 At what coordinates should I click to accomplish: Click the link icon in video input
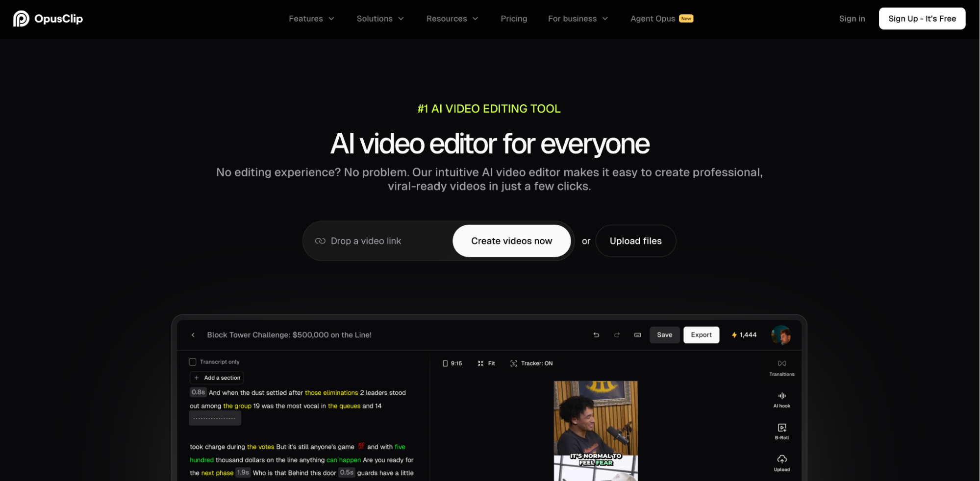[x=320, y=241]
